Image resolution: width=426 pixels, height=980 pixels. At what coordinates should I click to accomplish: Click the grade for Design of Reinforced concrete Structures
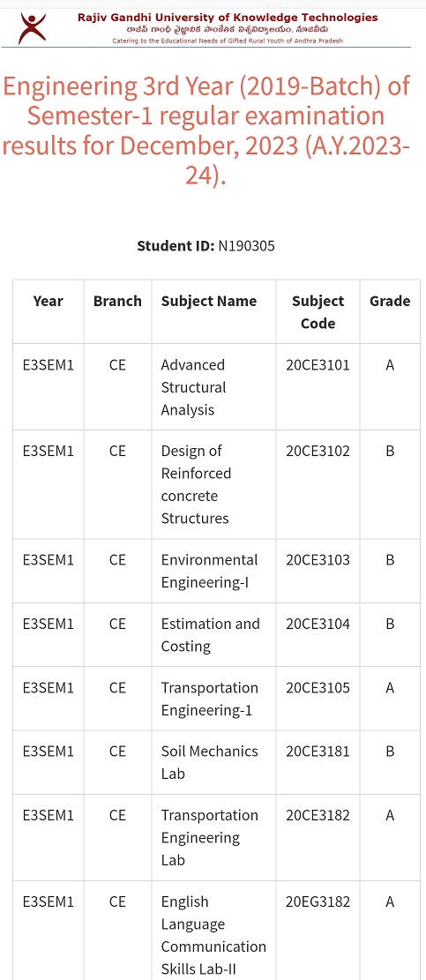pos(390,452)
